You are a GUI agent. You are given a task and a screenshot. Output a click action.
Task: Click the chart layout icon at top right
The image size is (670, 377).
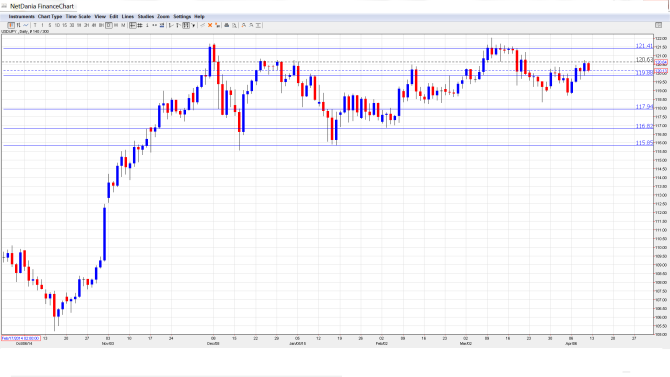coord(658,25)
